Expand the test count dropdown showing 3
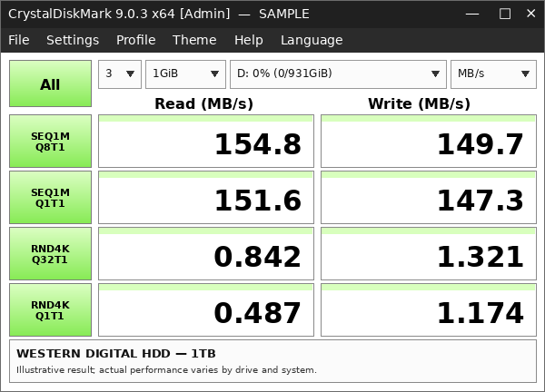545x392 pixels. pos(120,74)
